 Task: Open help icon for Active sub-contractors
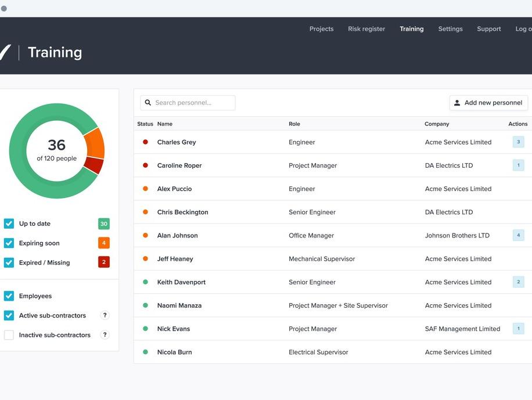(x=105, y=315)
